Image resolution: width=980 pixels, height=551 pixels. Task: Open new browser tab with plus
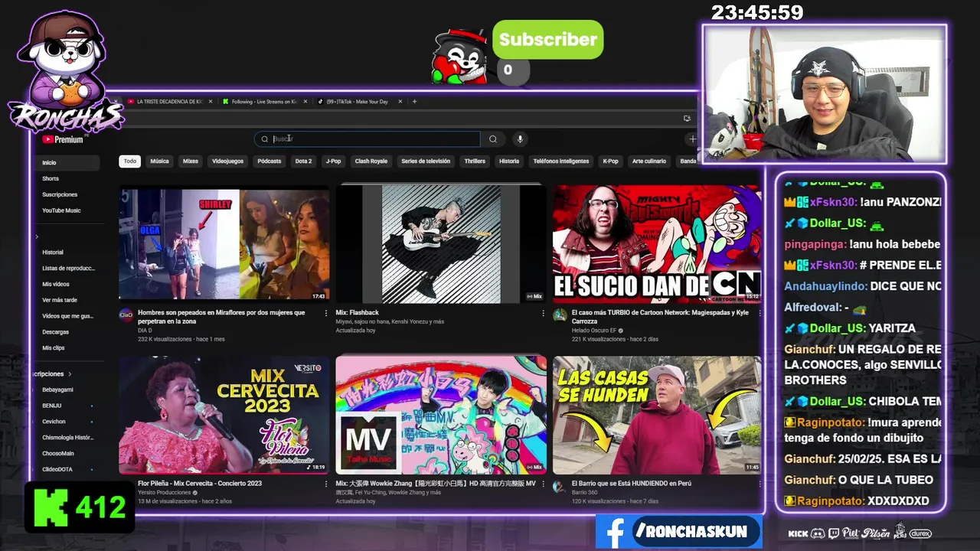tap(414, 101)
